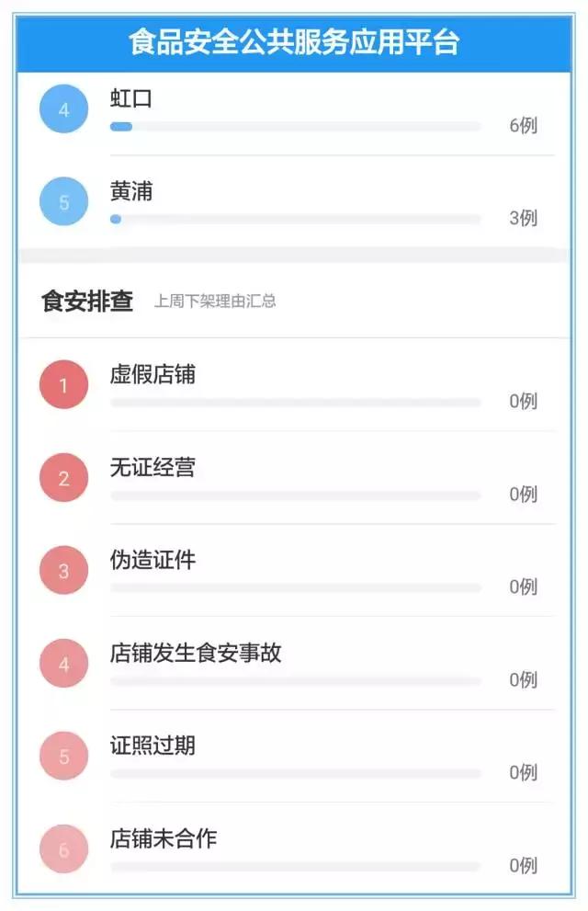
Task: Click the 黄浦 progress bar
Action: click(x=295, y=220)
